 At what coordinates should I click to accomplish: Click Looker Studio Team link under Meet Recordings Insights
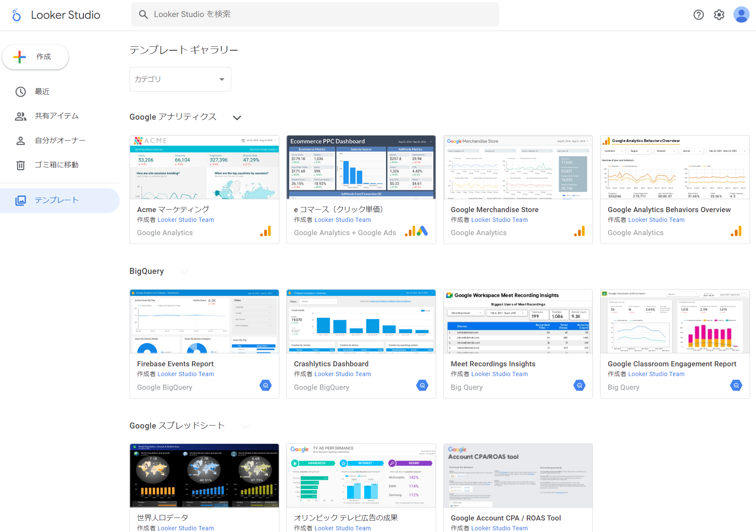(x=499, y=374)
